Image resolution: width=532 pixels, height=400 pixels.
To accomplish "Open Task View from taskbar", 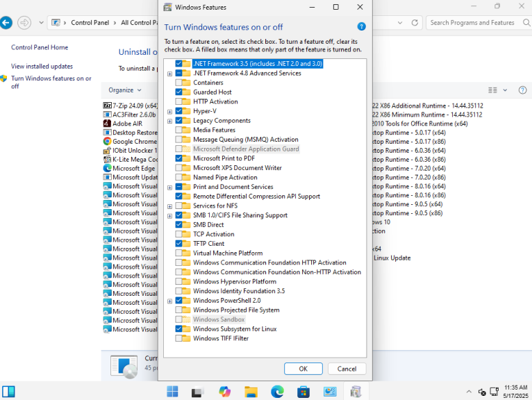I will click(197, 392).
